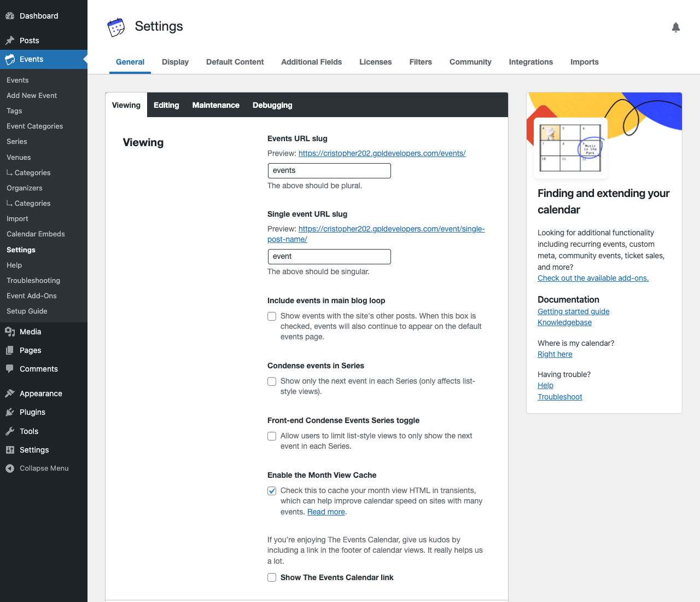Open the Getting started guide link
Viewport: 700px width, 602px height.
coord(573,311)
